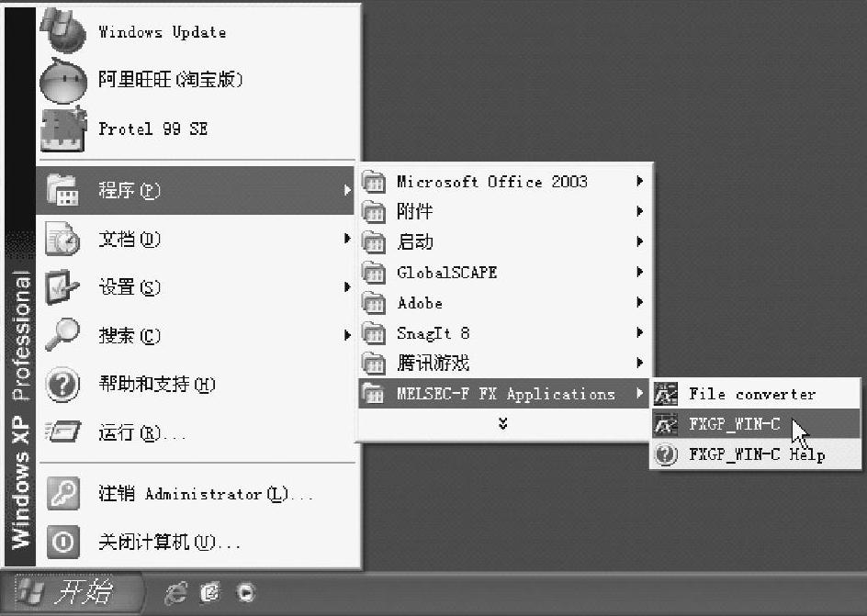The width and height of the screenshot is (867, 616).
Task: Expand the 启动 submenu arrow
Action: 640,241
